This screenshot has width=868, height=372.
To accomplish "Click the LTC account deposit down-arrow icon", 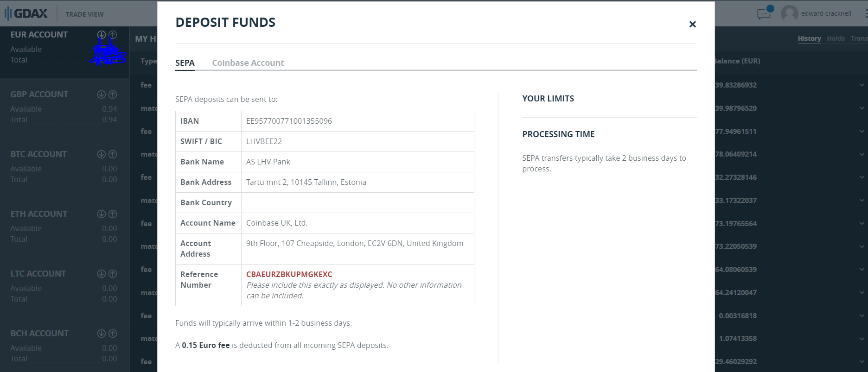I will 101,274.
